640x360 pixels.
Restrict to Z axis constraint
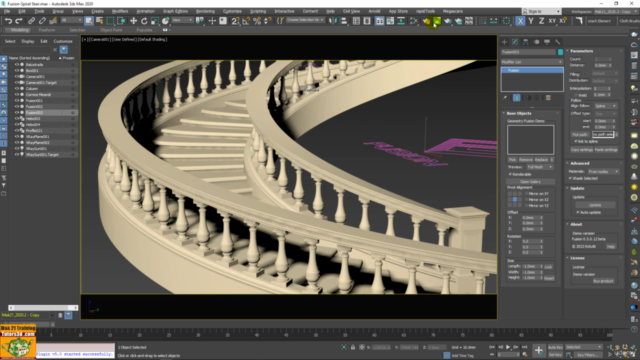coord(542,21)
